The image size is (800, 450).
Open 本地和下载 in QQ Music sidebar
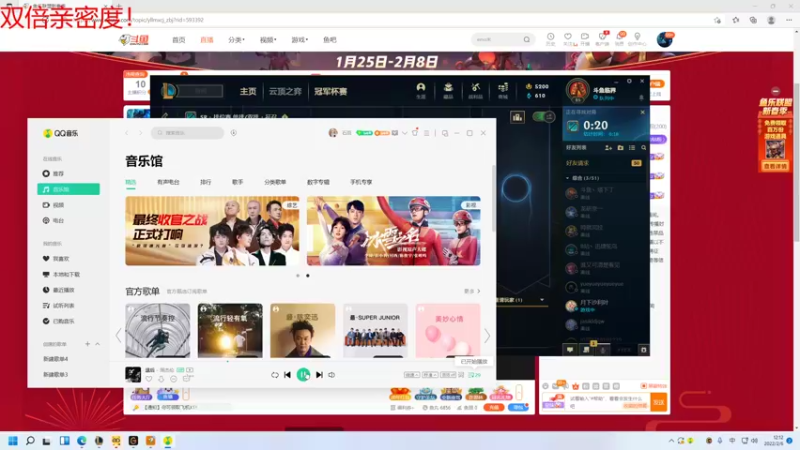[x=61, y=274]
